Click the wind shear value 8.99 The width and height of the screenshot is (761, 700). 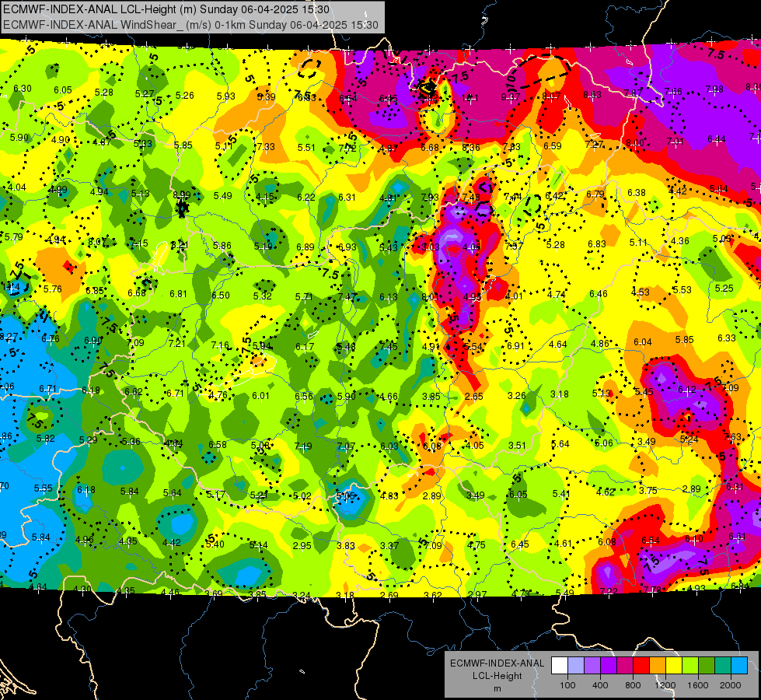click(x=182, y=194)
